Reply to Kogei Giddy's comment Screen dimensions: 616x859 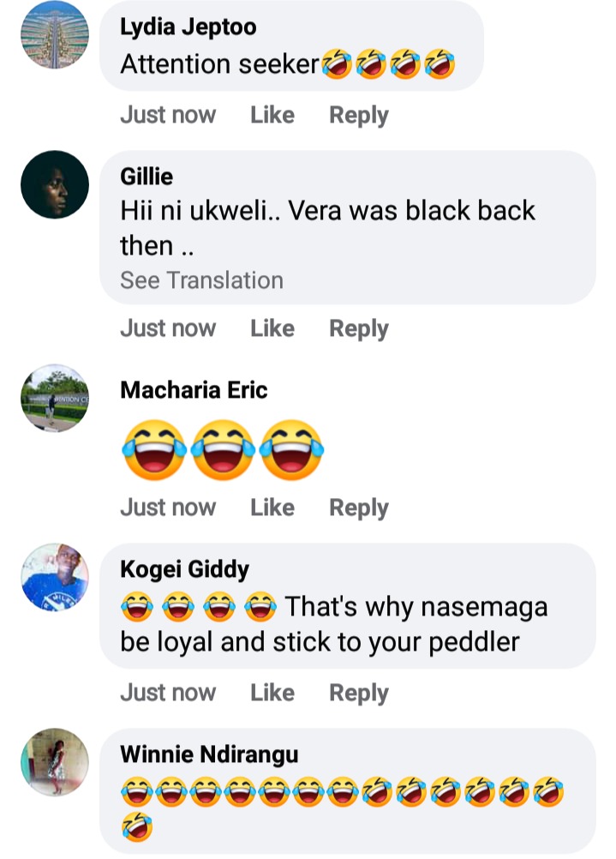(359, 694)
